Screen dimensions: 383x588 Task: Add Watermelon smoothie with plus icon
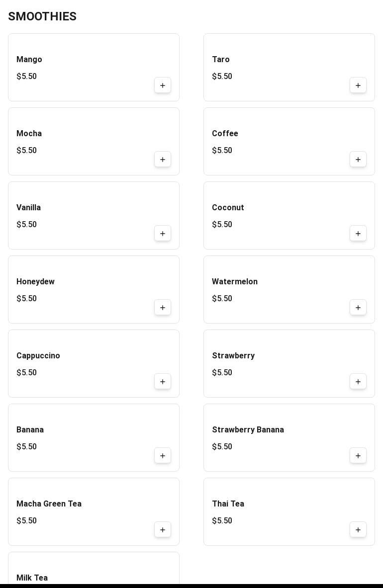click(x=358, y=308)
